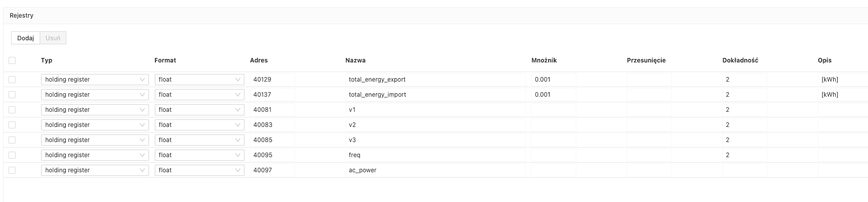Click Mnożnik field of total_energy_export row
Viewport: 868px width, 202px height.
(x=553, y=80)
